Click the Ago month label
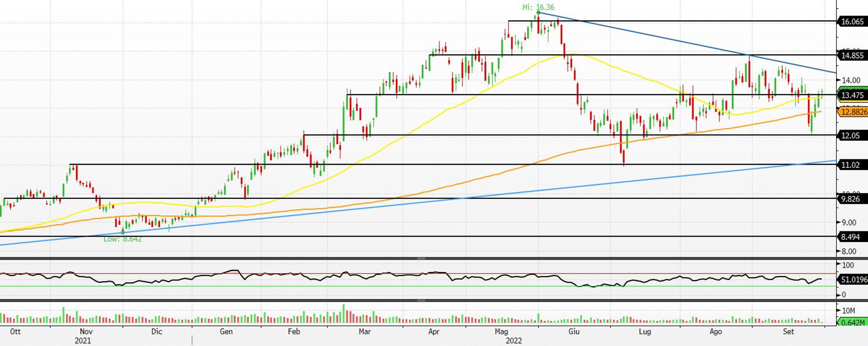This screenshot has width=868, height=346. pyautogui.click(x=716, y=331)
